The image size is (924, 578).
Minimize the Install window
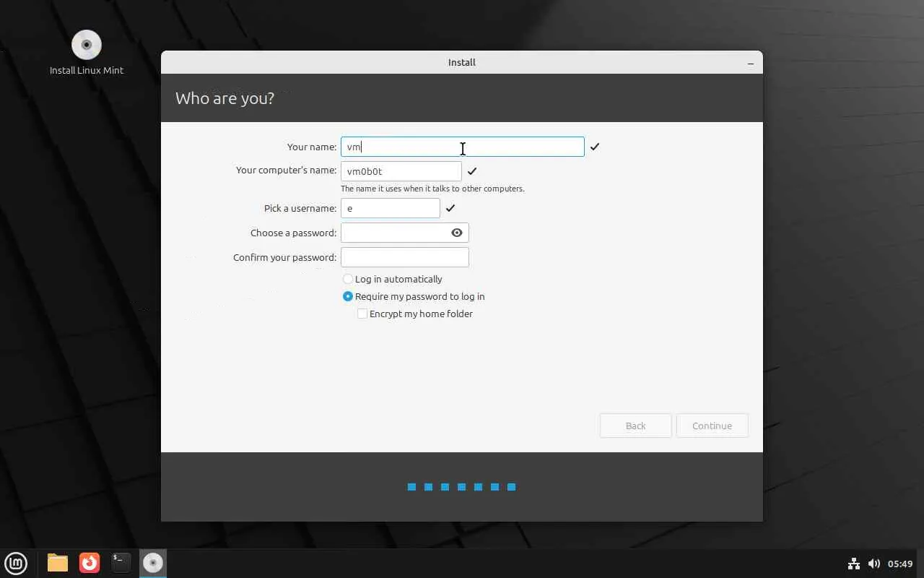pos(751,63)
